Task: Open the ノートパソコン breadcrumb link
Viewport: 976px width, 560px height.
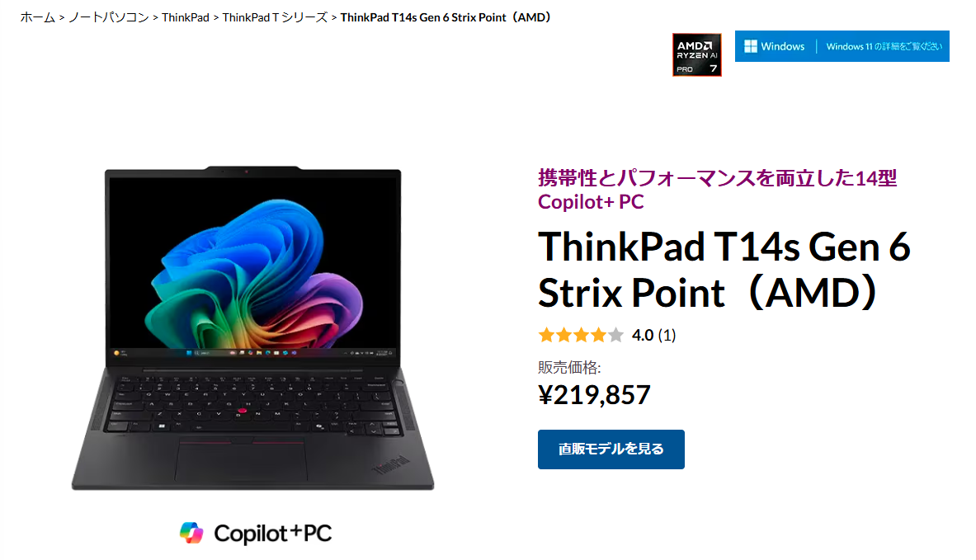Action: [x=108, y=17]
